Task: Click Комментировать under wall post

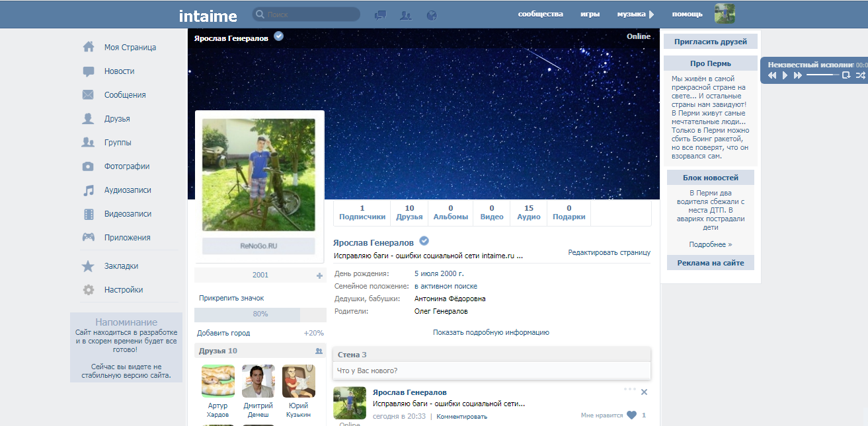Action: coord(461,416)
